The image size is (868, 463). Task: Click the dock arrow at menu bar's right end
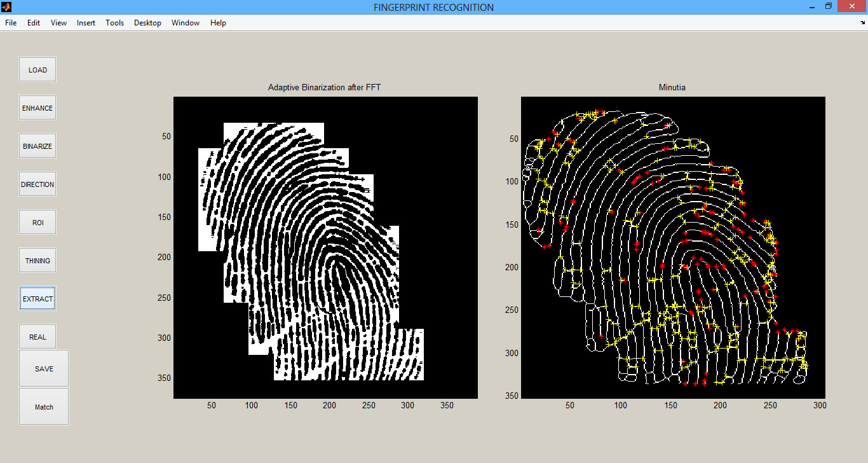pos(862,22)
